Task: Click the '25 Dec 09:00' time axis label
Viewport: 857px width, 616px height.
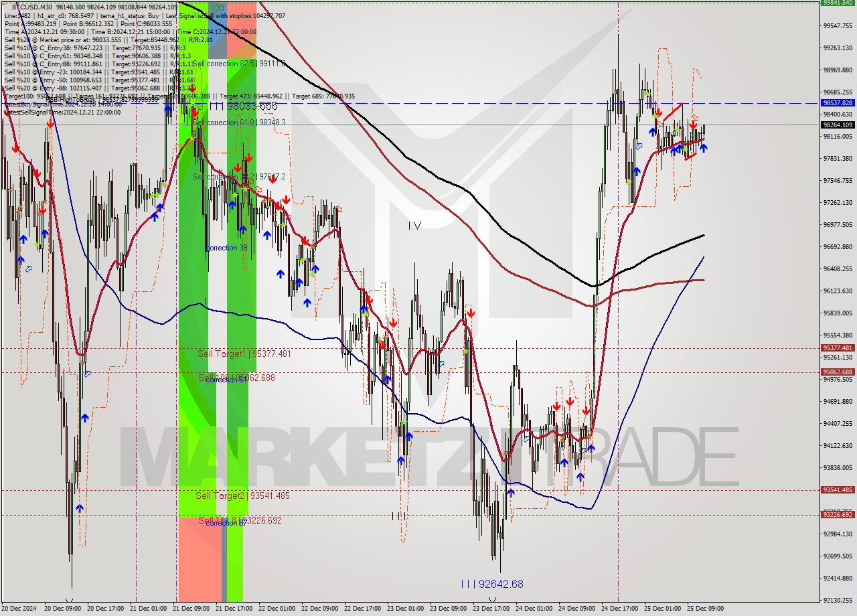Action: coord(704,609)
